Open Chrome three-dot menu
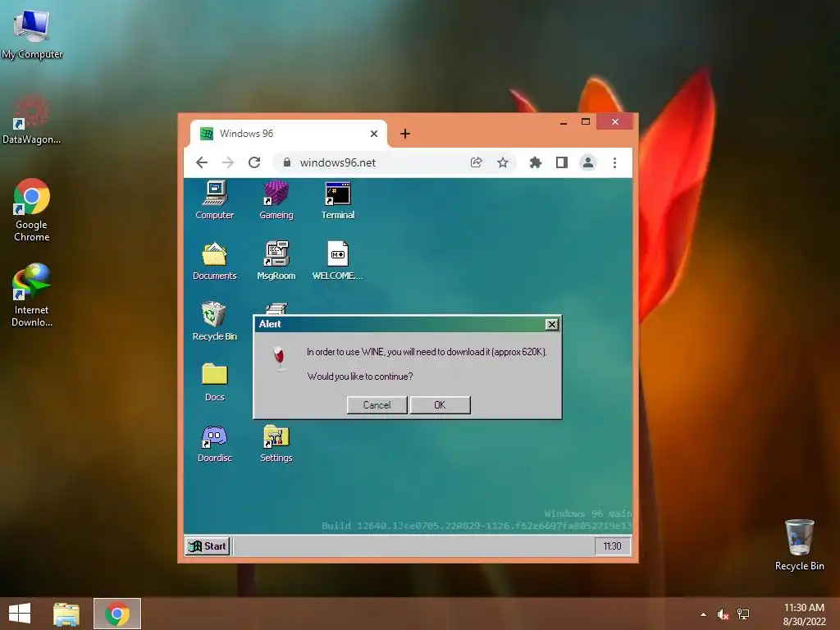This screenshot has height=630, width=840. 614,162
